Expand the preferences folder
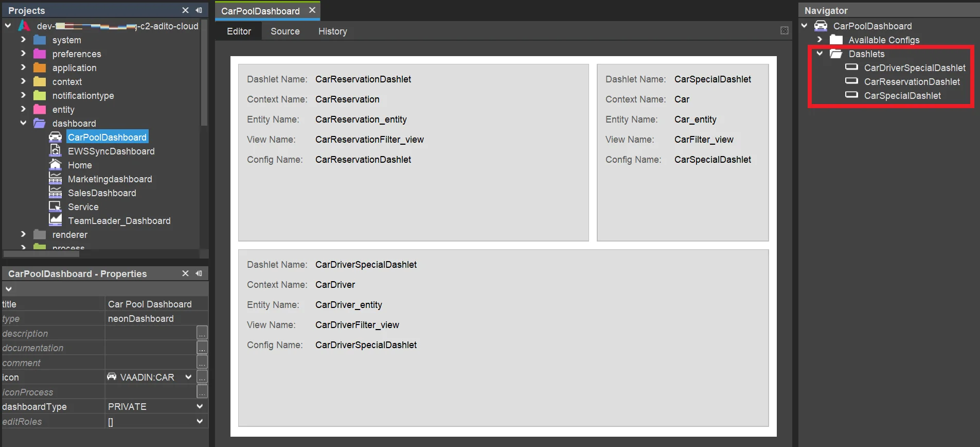980x447 pixels. 23,53
